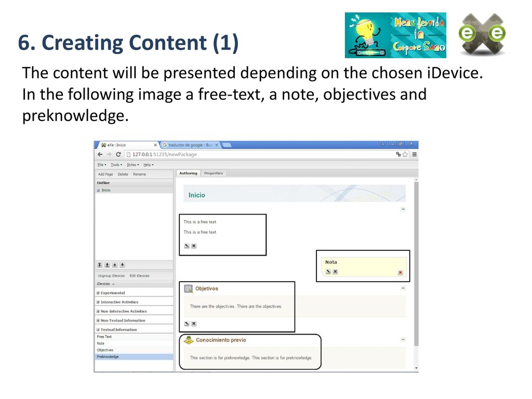Reload the page with refresh icon
This screenshot has height=399, width=532.
[118, 154]
